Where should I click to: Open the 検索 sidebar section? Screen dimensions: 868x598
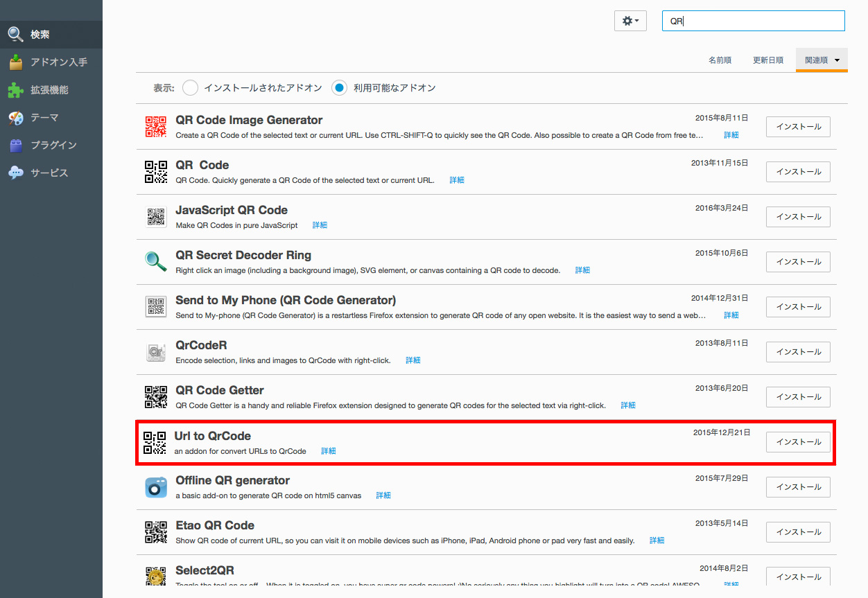coord(51,35)
